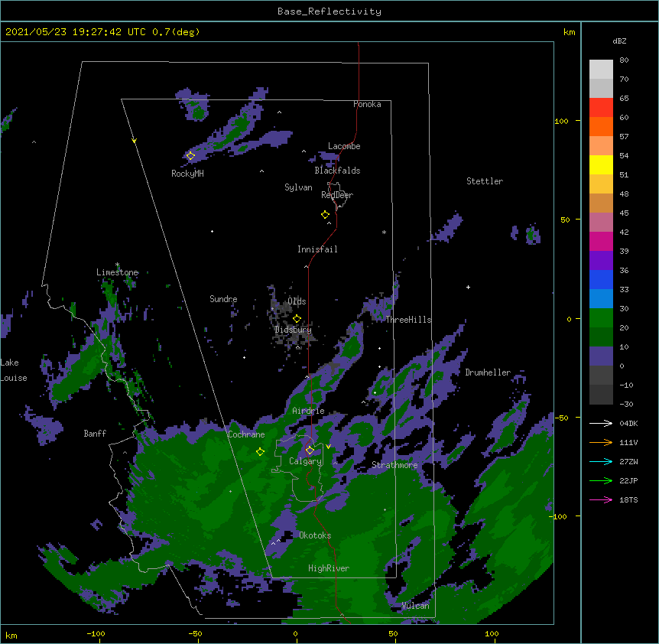
Task: Pick the purple 36-39 dBZ swatch
Action: [601, 261]
